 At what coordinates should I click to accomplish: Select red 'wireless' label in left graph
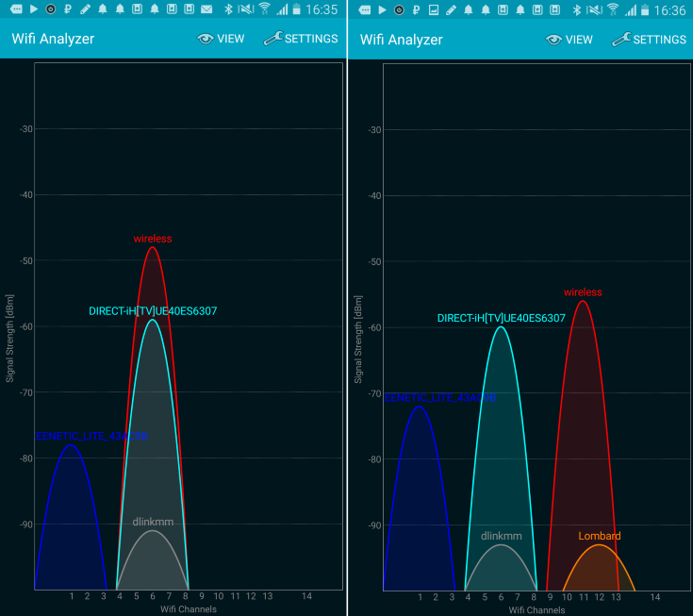tap(153, 239)
